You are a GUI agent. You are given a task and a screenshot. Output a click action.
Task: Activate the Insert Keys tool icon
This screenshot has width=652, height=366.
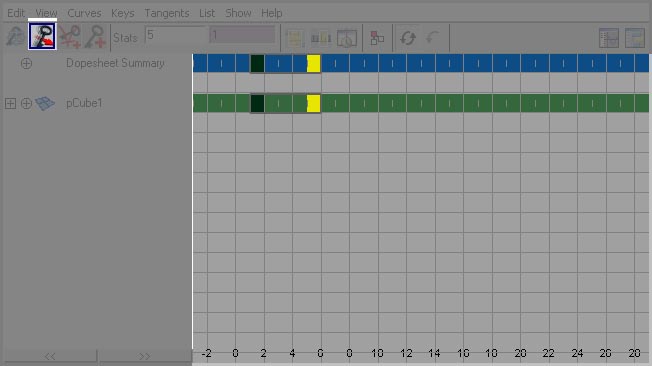69,37
